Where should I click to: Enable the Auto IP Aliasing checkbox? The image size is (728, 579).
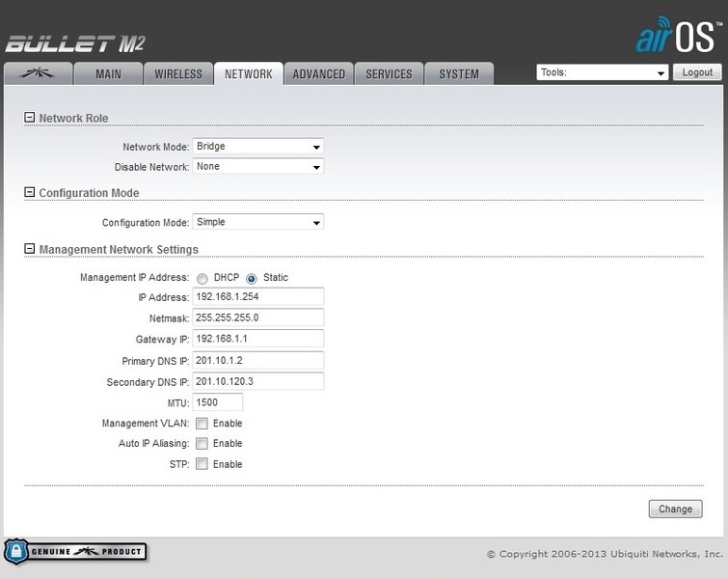(202, 443)
